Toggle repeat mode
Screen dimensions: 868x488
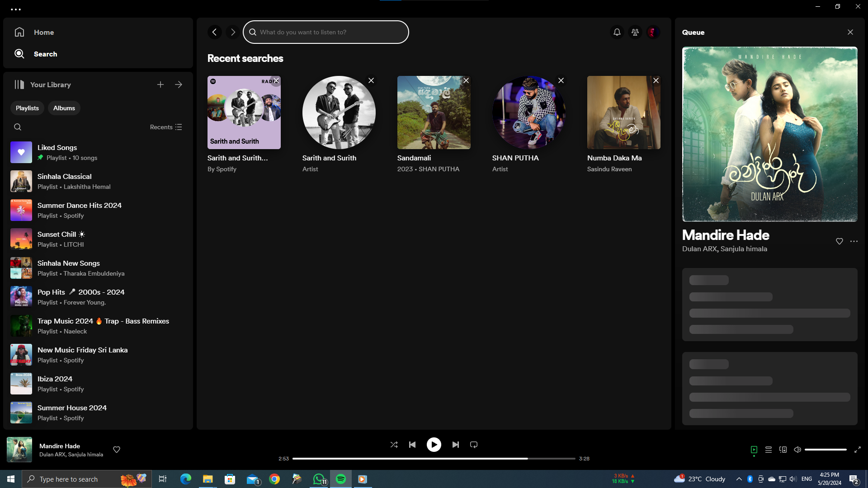[x=474, y=445]
